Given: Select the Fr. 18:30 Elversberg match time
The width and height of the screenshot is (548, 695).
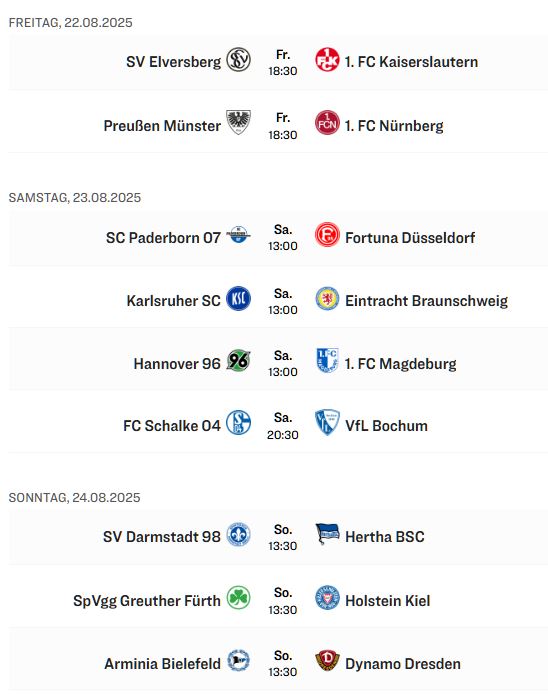Looking at the screenshot, I should point(283,62).
